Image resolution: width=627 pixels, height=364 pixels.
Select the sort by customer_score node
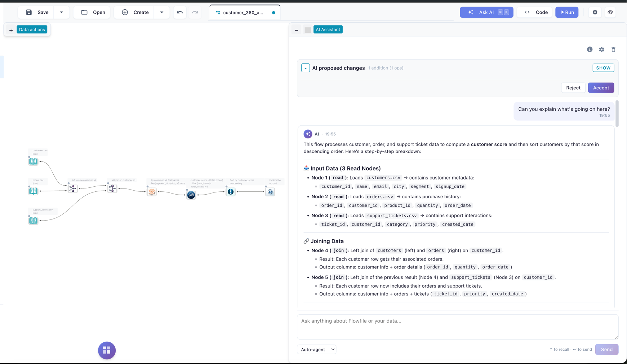point(231,192)
